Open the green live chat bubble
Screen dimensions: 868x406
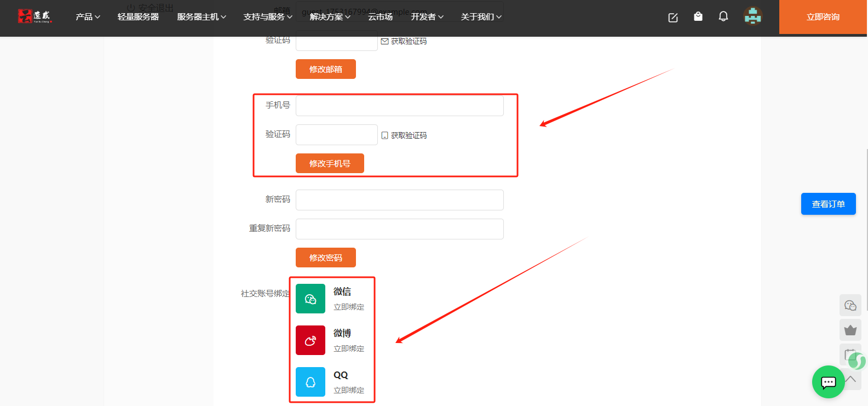click(828, 382)
